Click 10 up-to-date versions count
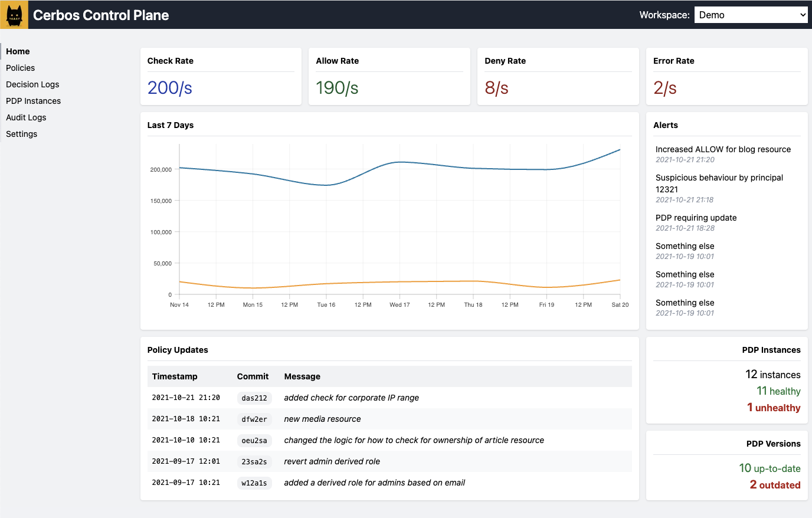 tap(770, 468)
